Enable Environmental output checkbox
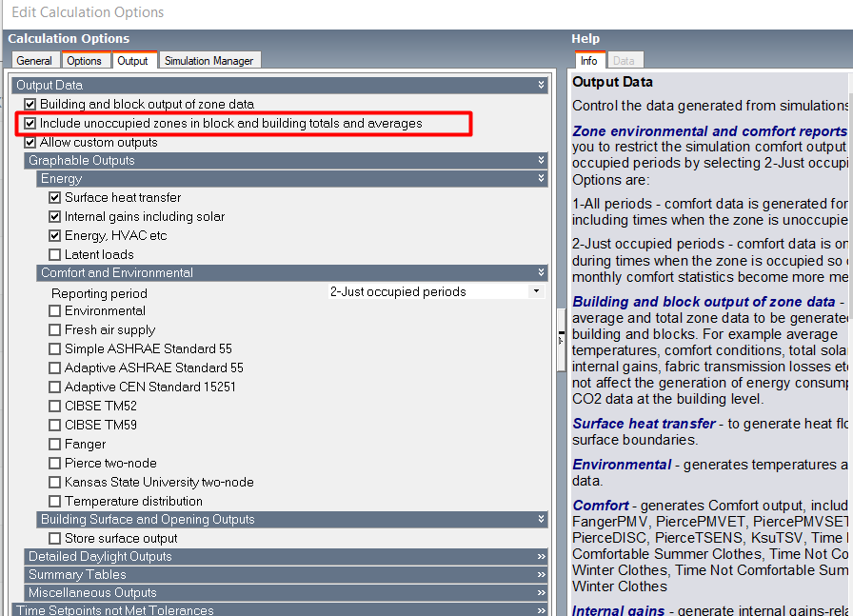Image resolution: width=853 pixels, height=616 pixels. pos(54,310)
